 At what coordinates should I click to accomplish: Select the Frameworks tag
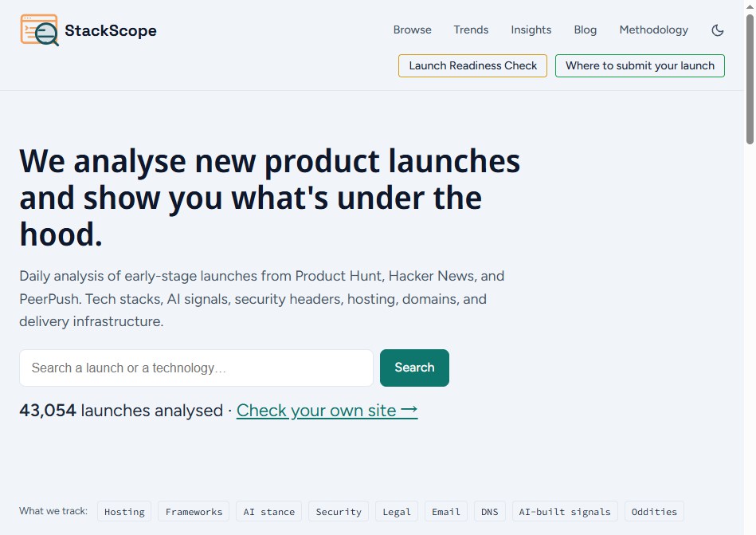[x=194, y=511]
